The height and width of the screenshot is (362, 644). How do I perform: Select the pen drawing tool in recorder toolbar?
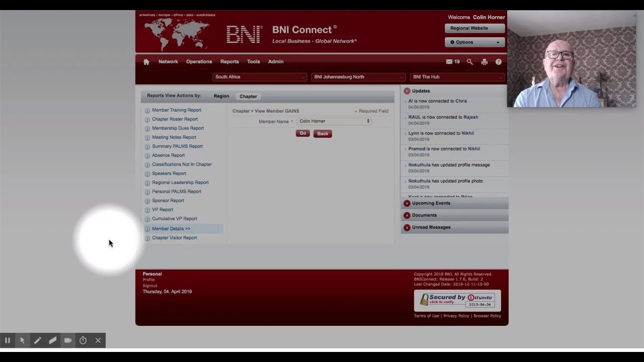(x=38, y=340)
